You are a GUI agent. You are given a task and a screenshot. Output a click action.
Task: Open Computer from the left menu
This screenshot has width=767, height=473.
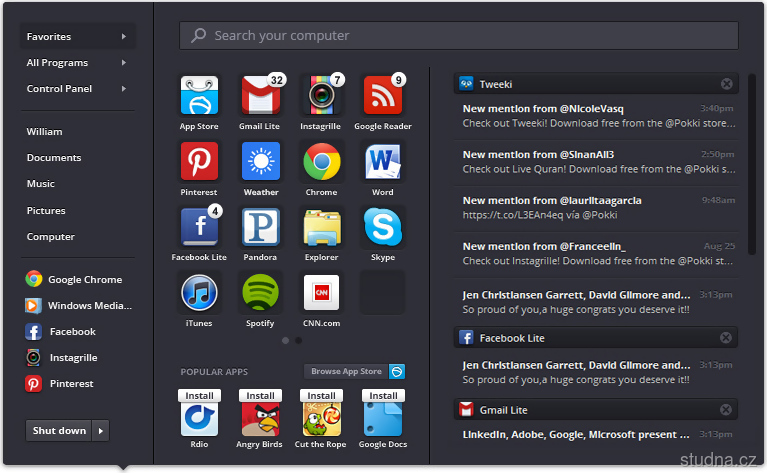pyautogui.click(x=51, y=236)
